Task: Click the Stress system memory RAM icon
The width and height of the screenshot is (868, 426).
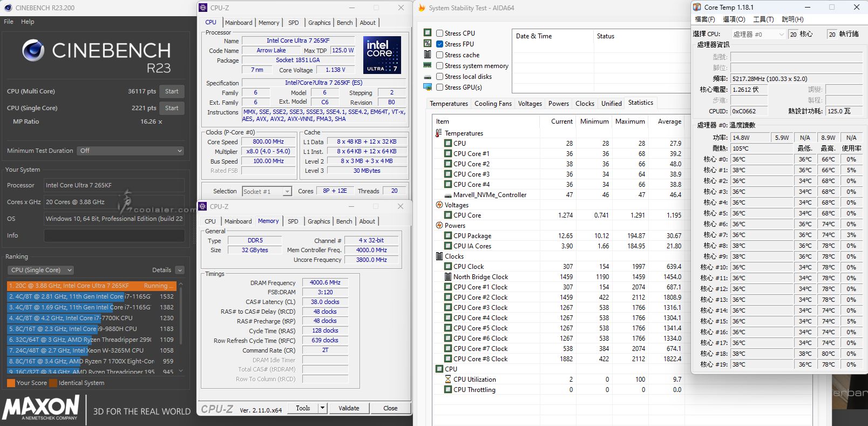Action: [428, 65]
